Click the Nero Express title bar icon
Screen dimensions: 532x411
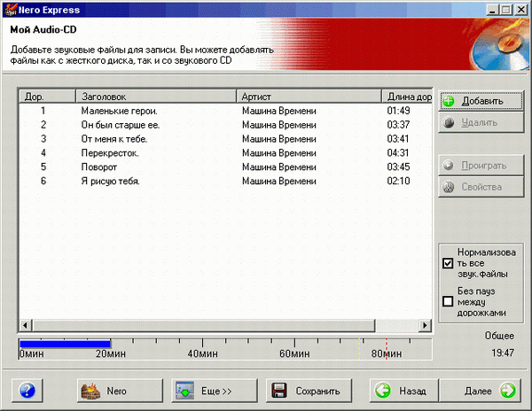point(10,10)
